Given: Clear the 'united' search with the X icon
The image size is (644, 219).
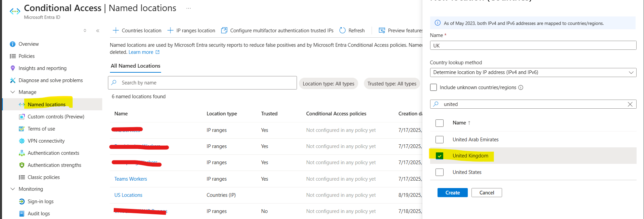Looking at the screenshot, I should (630, 104).
